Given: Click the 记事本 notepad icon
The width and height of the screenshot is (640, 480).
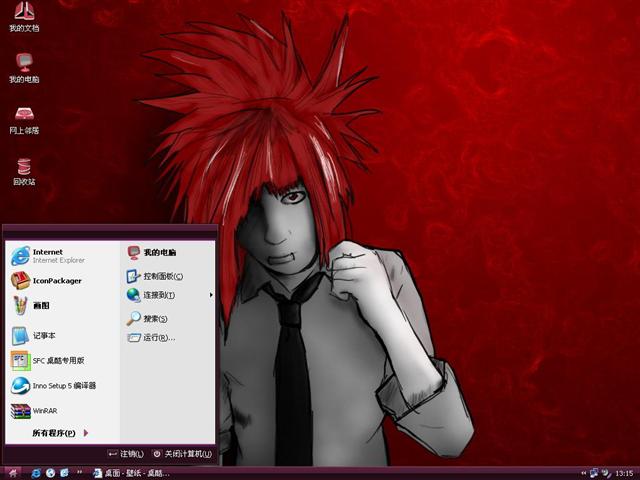Looking at the screenshot, I should pyautogui.click(x=20, y=336).
